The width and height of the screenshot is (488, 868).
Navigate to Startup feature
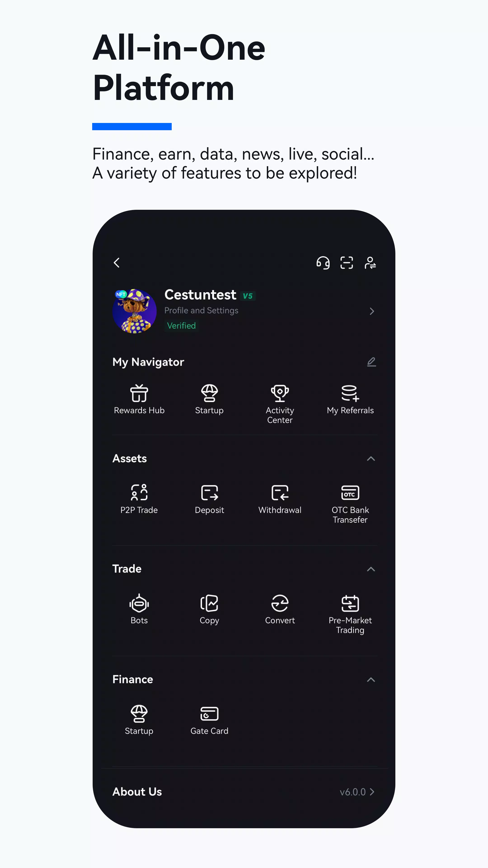(209, 398)
